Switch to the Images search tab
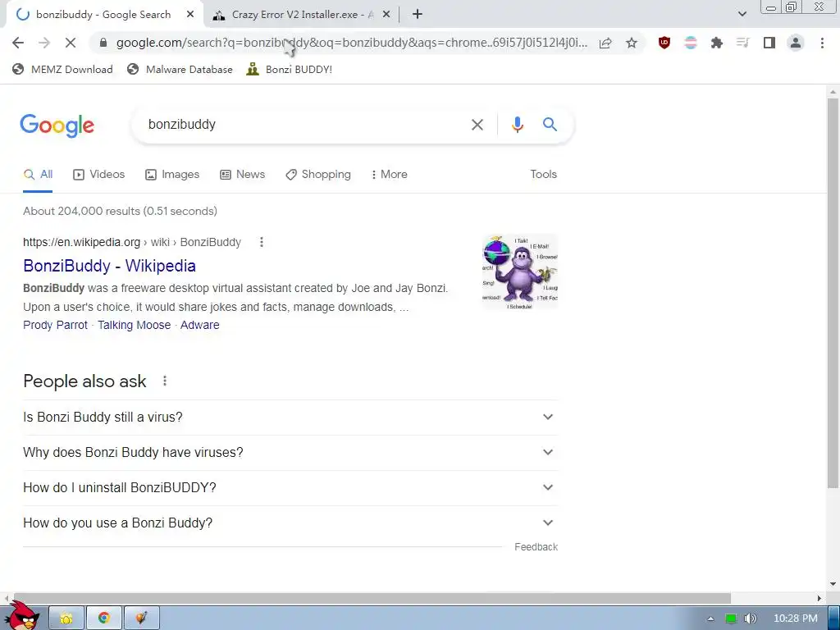The width and height of the screenshot is (840, 630). pos(172,175)
